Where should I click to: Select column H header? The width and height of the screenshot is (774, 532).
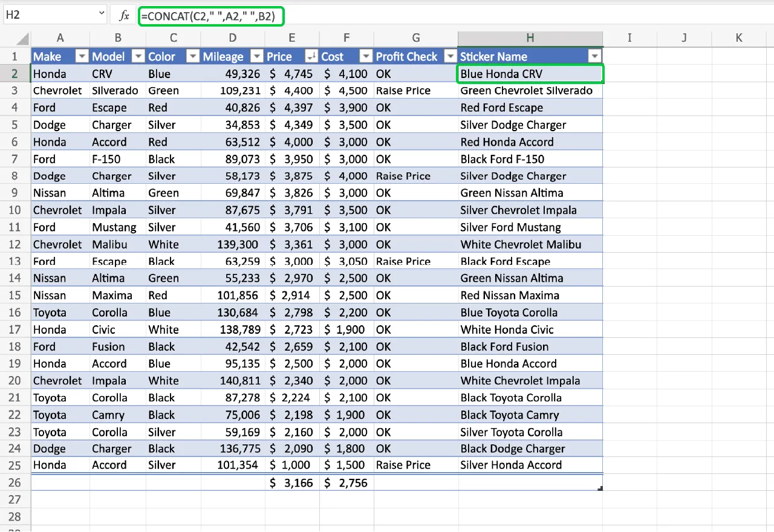530,38
